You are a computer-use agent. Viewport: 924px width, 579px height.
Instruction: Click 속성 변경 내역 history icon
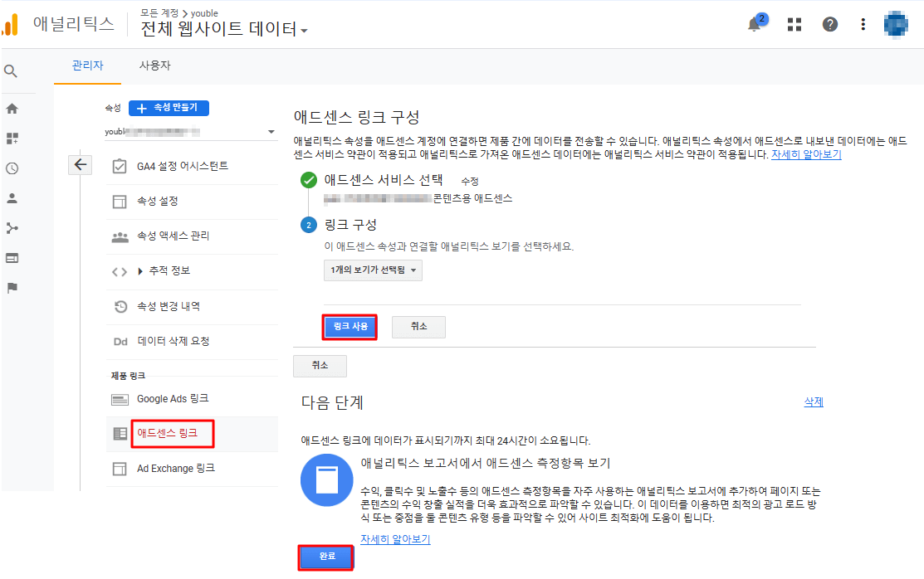click(120, 306)
